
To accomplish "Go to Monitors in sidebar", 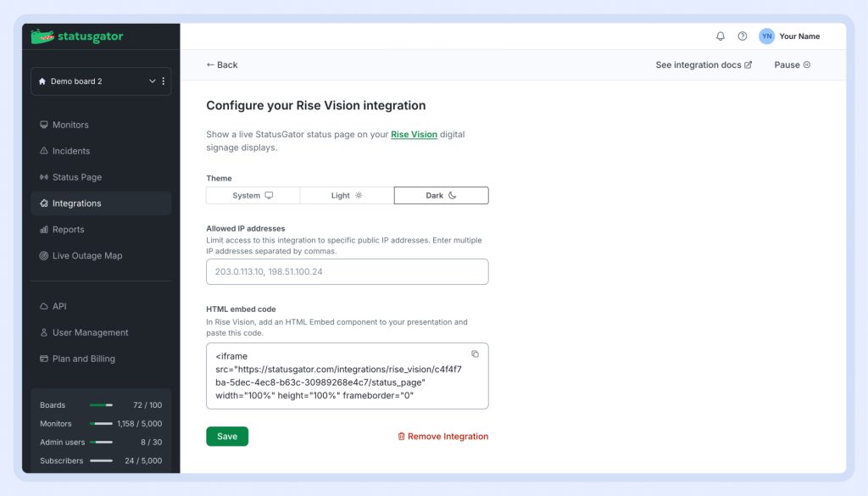I will (101, 125).
